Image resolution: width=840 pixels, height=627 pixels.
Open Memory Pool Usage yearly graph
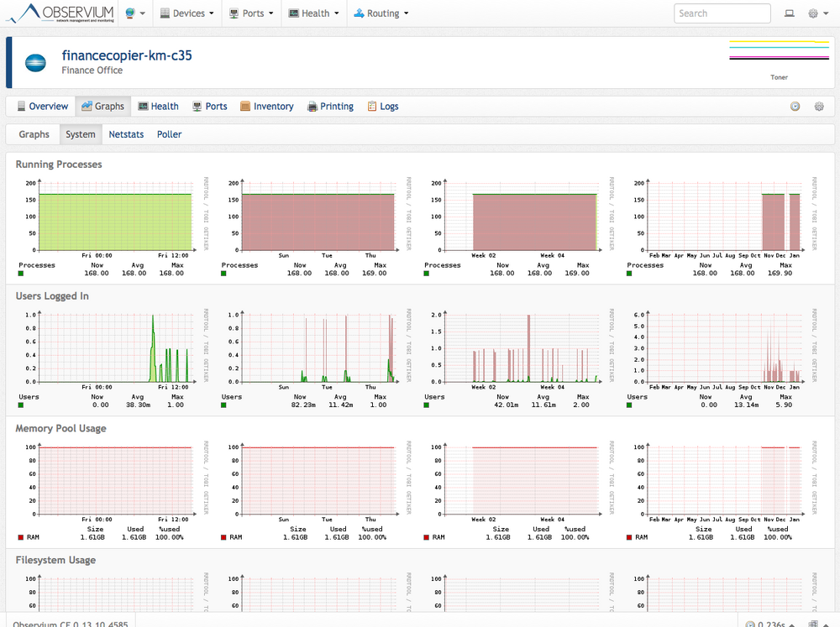coord(722,491)
